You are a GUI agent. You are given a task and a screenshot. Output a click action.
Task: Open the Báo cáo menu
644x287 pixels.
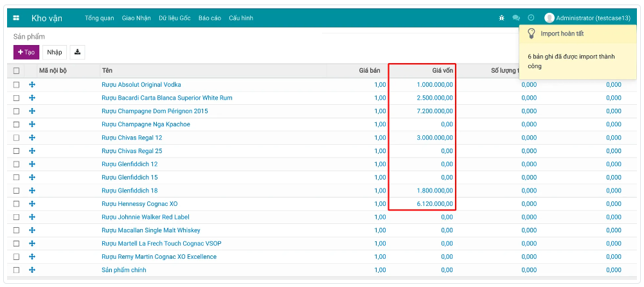(210, 18)
